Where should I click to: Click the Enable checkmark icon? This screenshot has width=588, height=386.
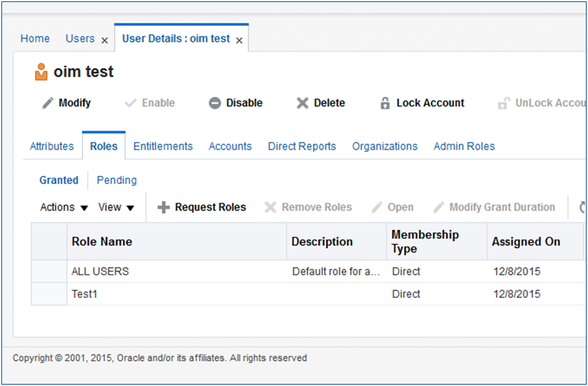[x=131, y=103]
